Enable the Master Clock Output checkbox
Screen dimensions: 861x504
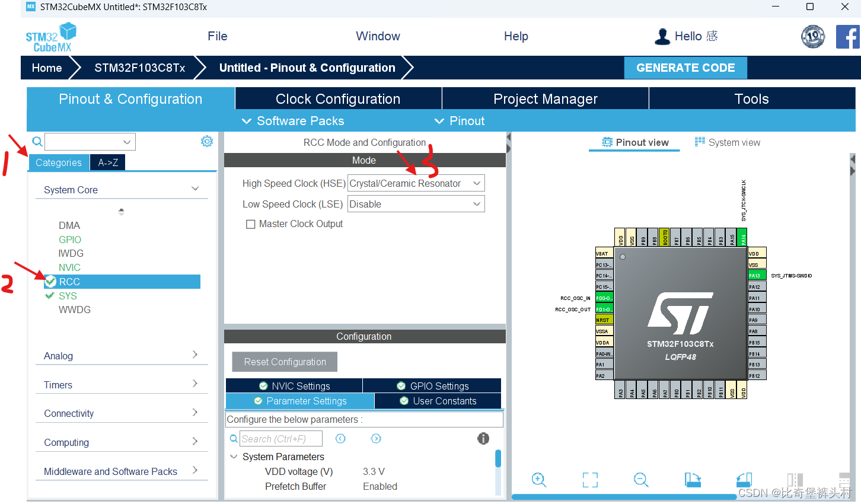251,224
